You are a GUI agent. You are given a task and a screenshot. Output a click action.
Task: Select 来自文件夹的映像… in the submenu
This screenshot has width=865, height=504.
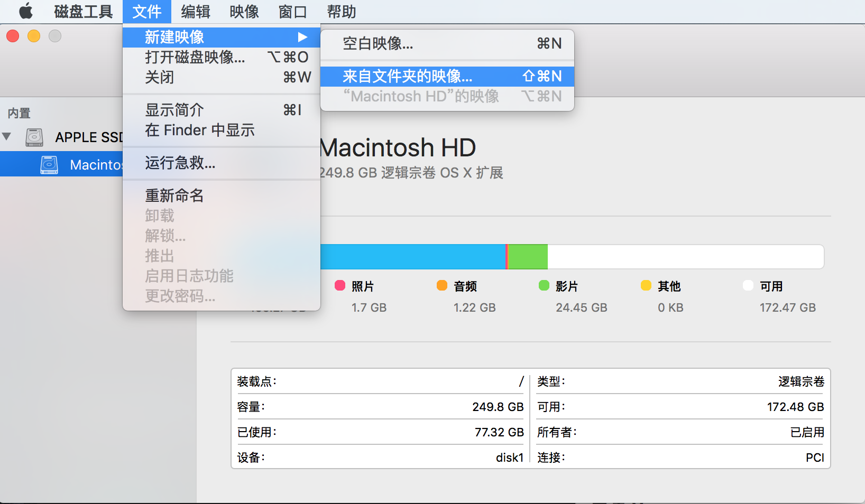[x=447, y=76]
